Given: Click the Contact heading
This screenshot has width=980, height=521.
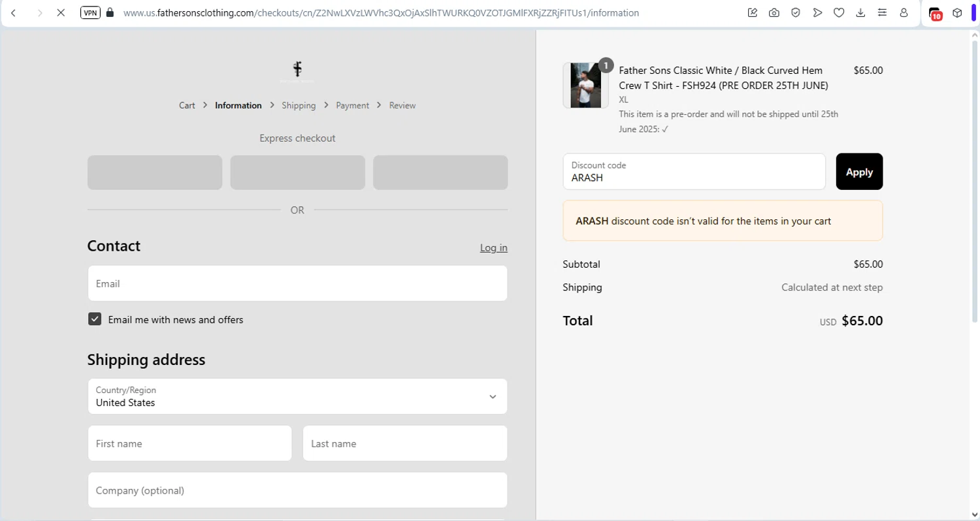Looking at the screenshot, I should click(x=114, y=246).
